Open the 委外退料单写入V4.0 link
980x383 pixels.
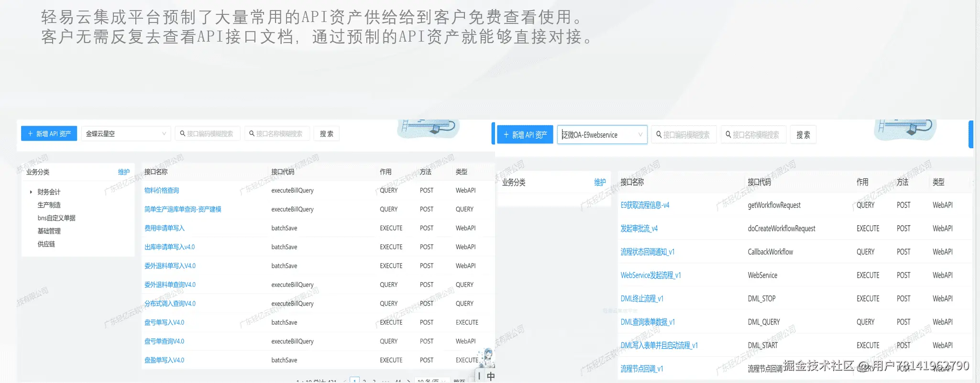click(x=170, y=266)
